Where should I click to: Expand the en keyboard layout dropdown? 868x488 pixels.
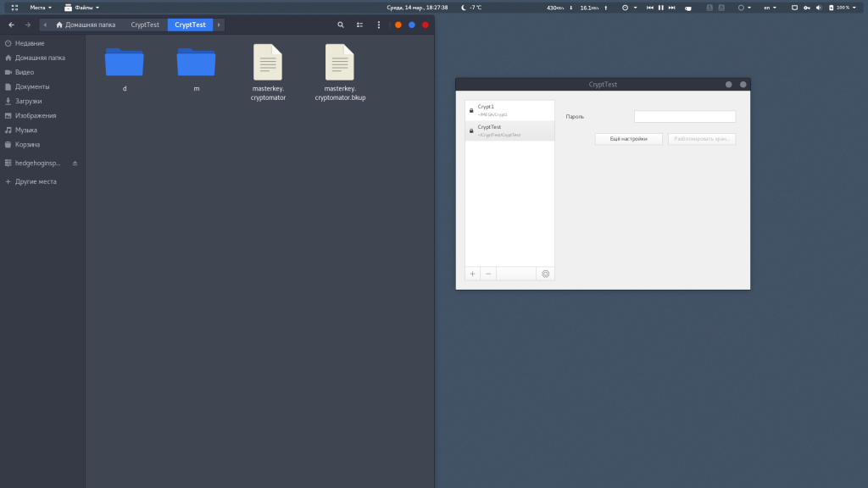pyautogui.click(x=771, y=8)
